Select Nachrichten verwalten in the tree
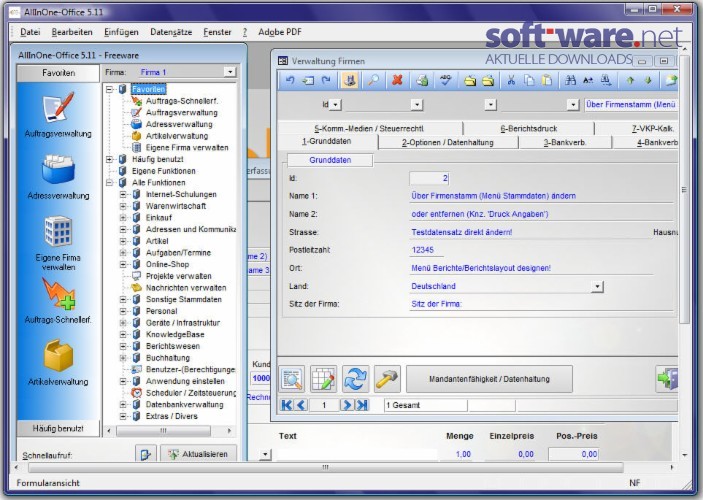This screenshot has height=500, width=703. 186,287
